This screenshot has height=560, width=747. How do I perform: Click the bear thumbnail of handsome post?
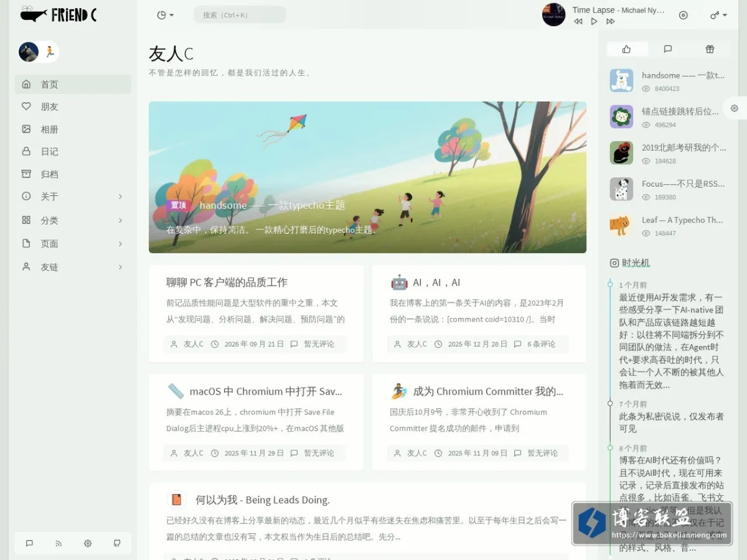click(x=621, y=81)
